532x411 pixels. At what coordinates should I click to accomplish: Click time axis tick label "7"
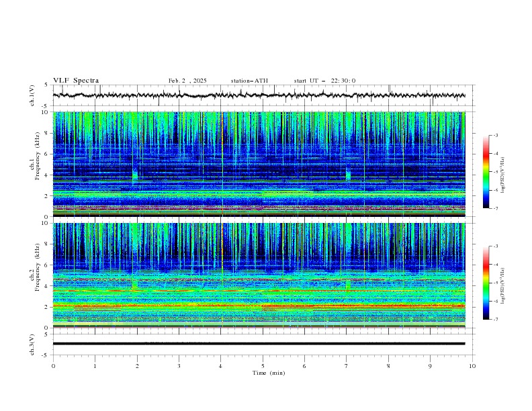(347, 366)
